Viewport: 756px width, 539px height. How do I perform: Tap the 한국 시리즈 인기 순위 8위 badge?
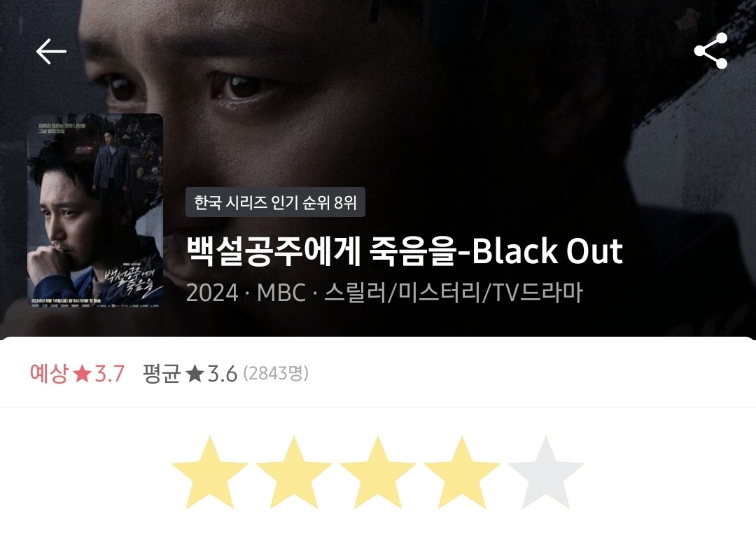click(x=275, y=202)
